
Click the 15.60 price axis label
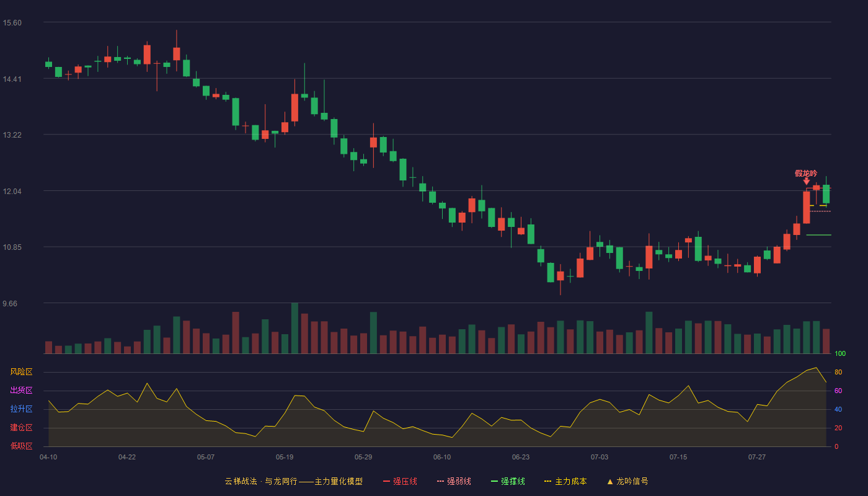pos(12,23)
